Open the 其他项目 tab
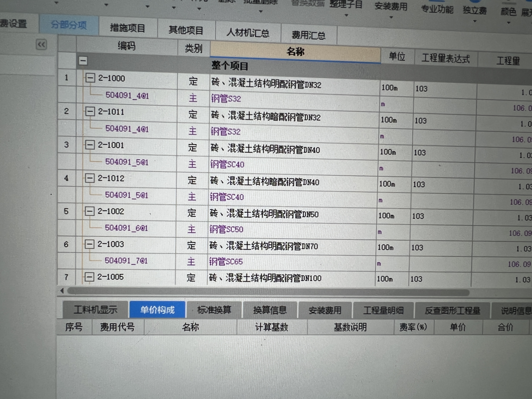This screenshot has height=399, width=532. 186,30
